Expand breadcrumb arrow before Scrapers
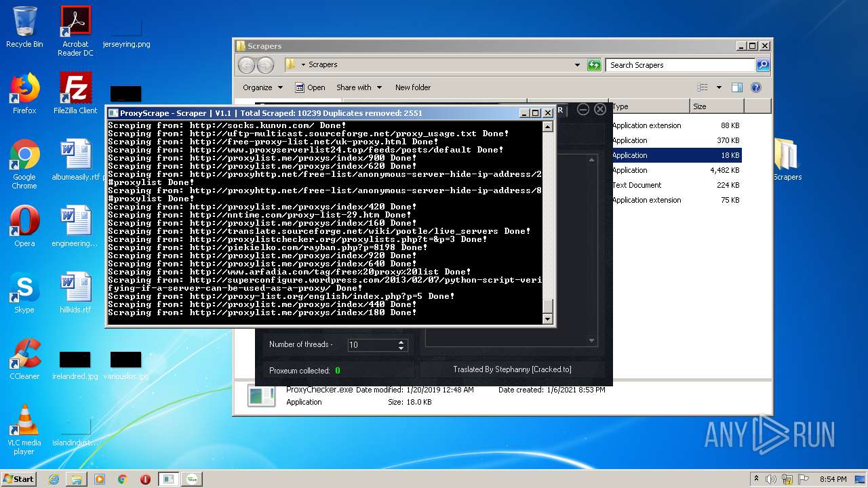Screen dimensions: 868x488 tap(303, 65)
